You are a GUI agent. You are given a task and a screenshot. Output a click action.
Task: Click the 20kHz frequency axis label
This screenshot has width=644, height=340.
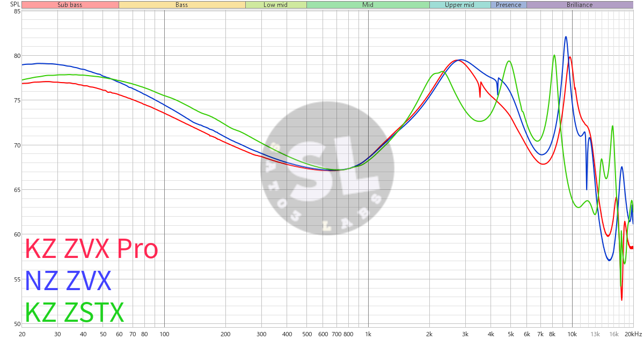tap(633, 334)
